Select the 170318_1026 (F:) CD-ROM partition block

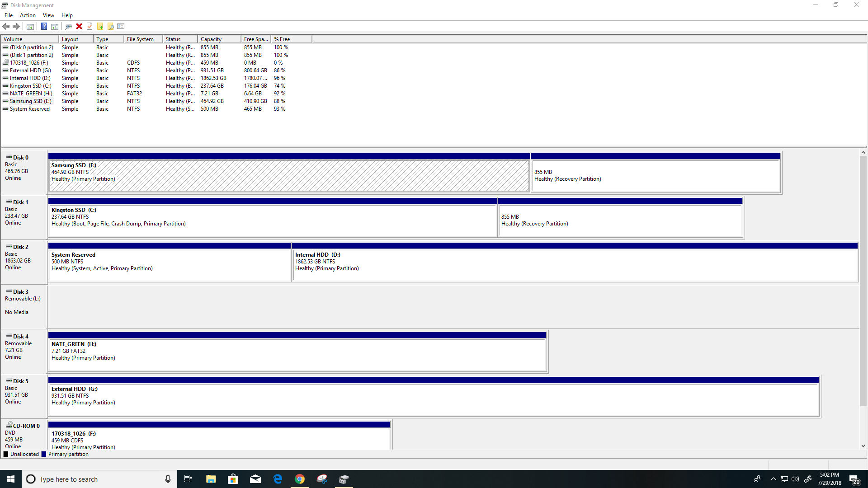point(219,436)
